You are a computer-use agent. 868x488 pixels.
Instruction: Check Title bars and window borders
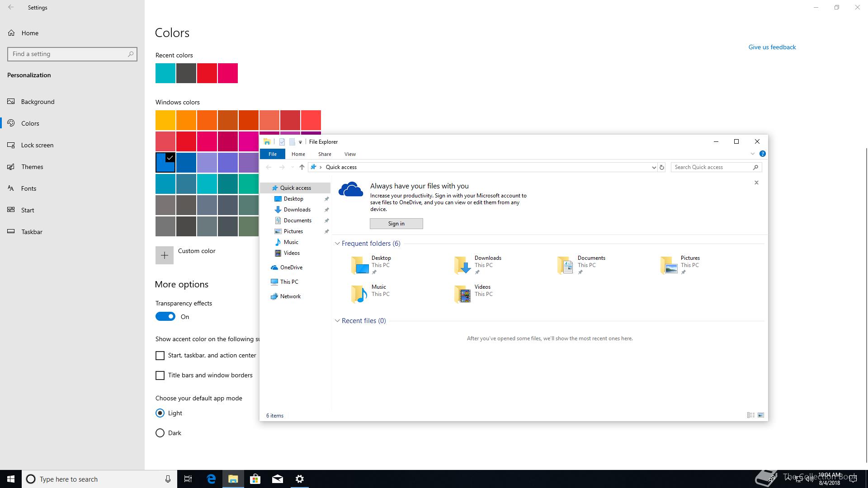[160, 375]
